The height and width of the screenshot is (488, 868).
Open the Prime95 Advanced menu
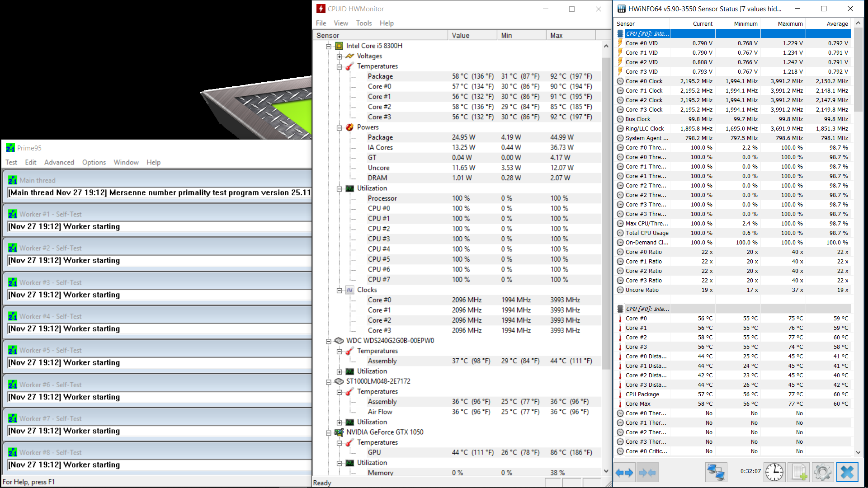point(59,162)
